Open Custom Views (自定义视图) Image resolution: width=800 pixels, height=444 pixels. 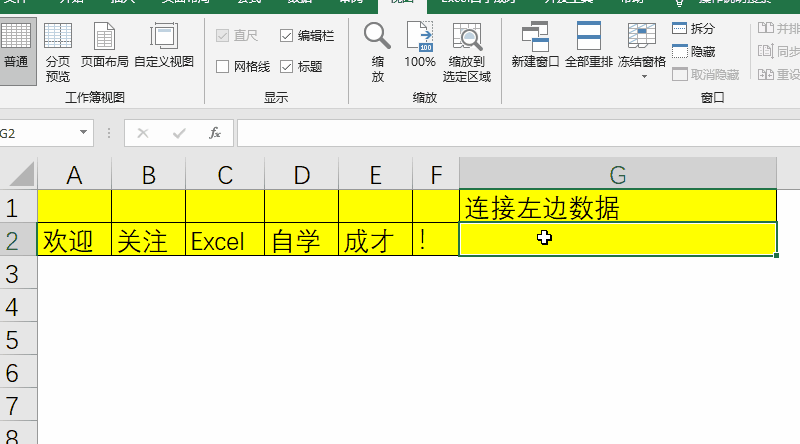164,46
